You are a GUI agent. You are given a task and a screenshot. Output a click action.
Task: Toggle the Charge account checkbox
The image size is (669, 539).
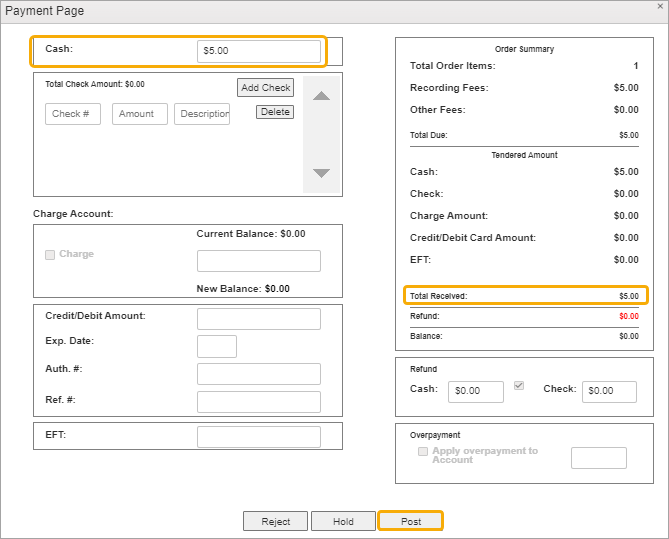click(50, 255)
